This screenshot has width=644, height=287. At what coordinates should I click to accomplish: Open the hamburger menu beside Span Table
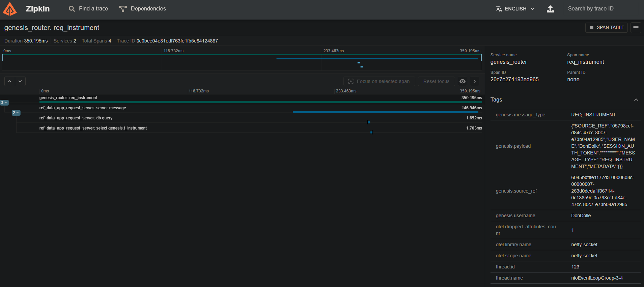point(636,28)
